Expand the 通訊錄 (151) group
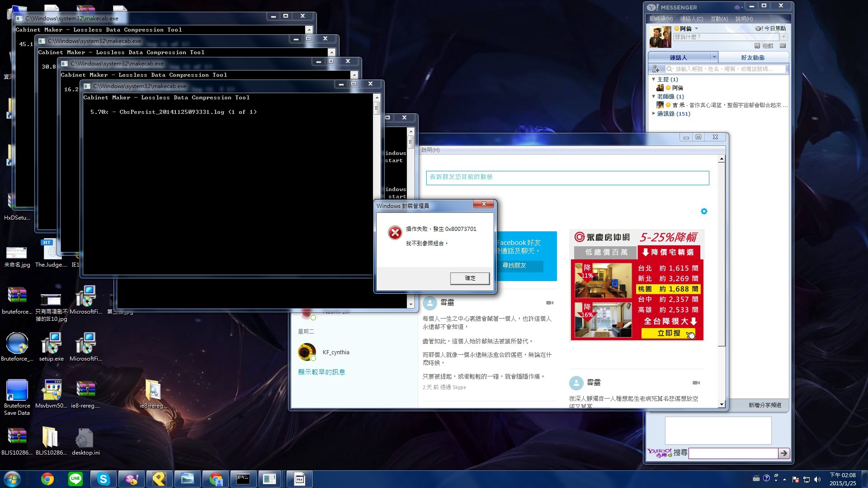Image resolution: width=868 pixels, height=488 pixels. point(654,114)
